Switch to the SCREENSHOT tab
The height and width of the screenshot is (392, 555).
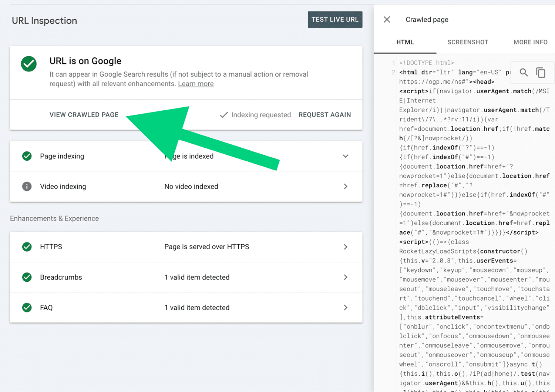click(x=468, y=42)
